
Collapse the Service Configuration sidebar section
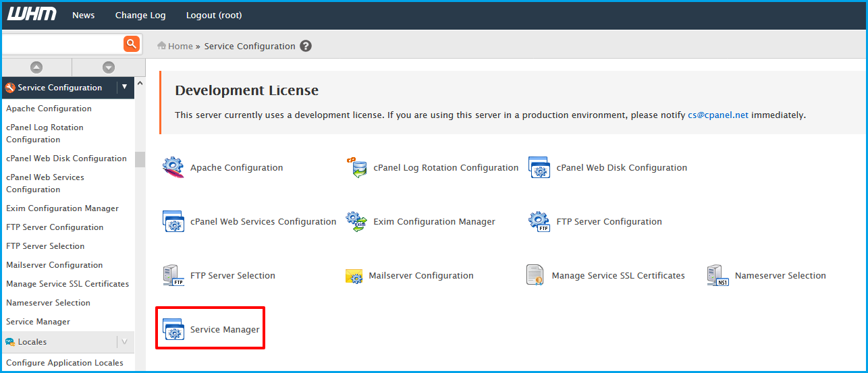click(x=124, y=87)
